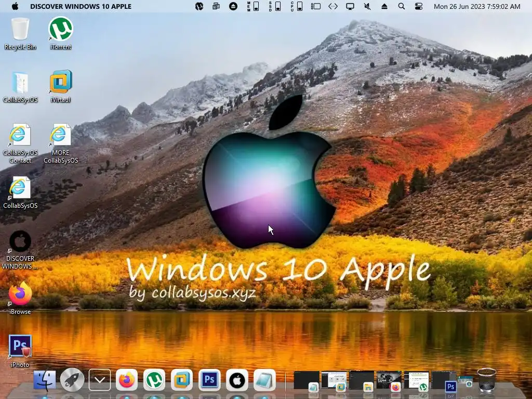Open the DISCOVER WINDOWS desktop shortcut
The width and height of the screenshot is (532, 399).
tap(20, 250)
